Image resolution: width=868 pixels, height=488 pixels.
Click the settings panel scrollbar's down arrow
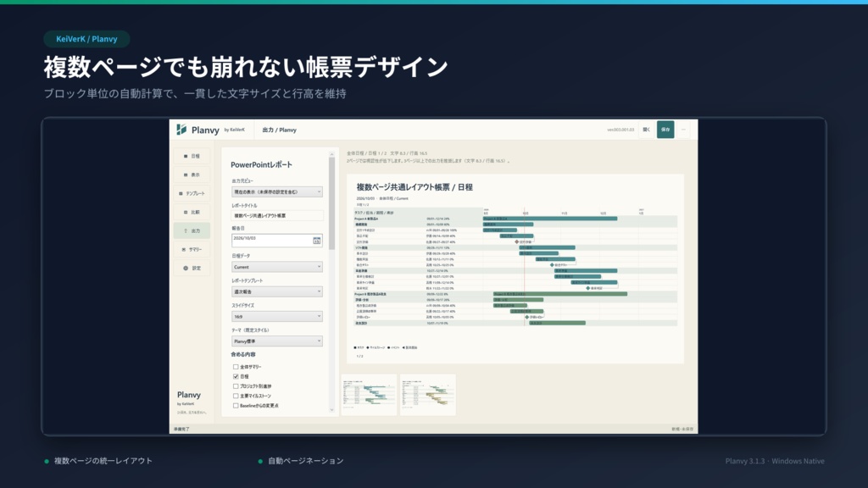(x=331, y=410)
